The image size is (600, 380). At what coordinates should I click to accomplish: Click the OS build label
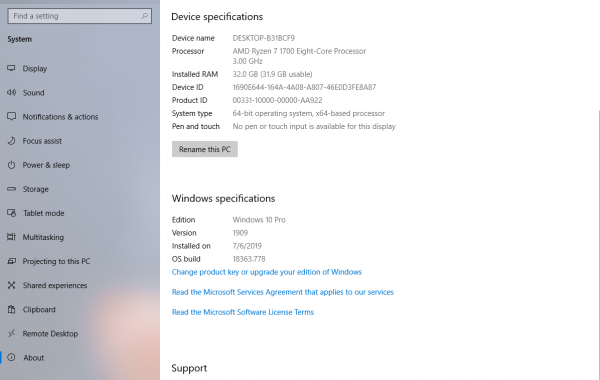coord(186,259)
